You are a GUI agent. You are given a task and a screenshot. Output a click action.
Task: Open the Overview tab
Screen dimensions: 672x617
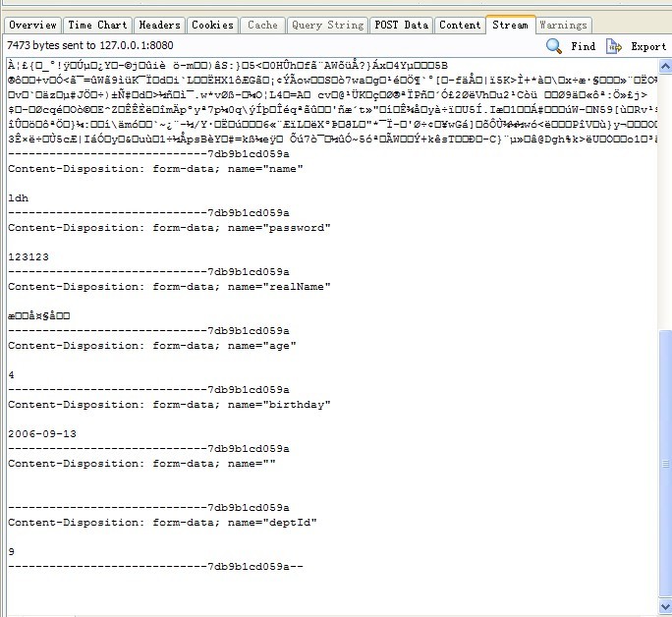pos(32,25)
